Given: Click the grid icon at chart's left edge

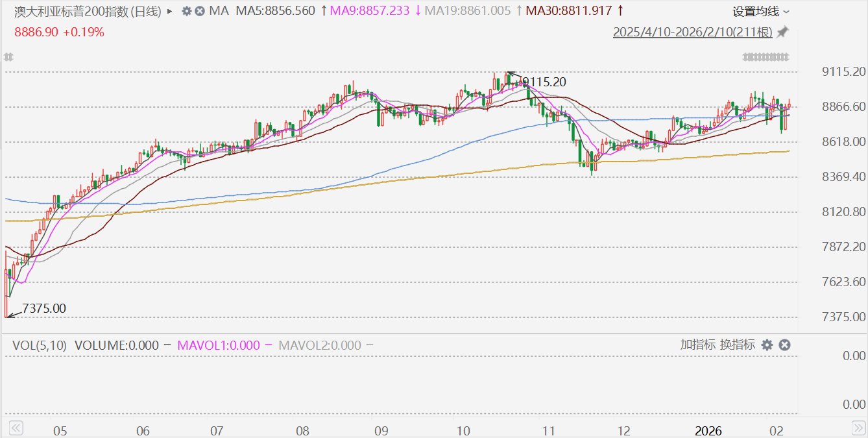Looking at the screenshot, I should [8, 57].
